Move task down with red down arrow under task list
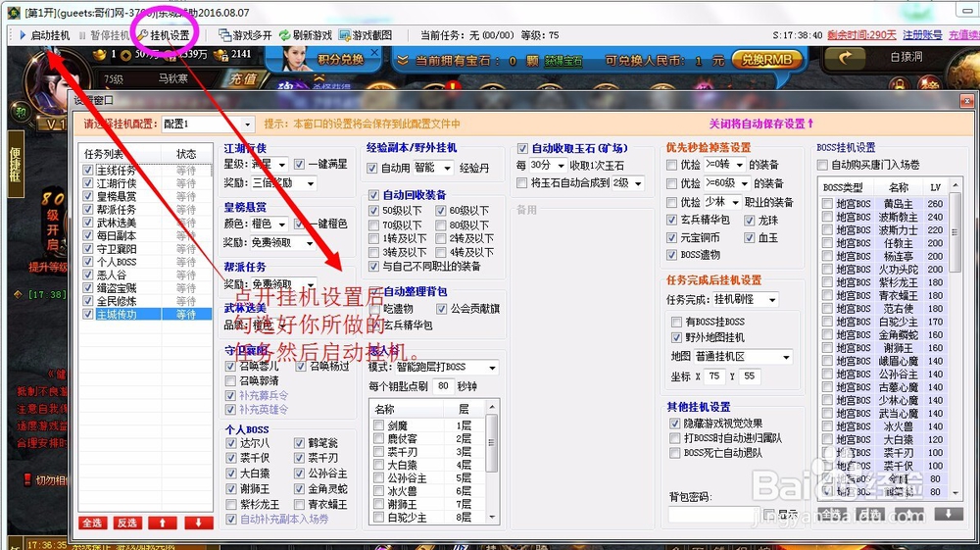This screenshot has height=550, width=980. click(198, 523)
